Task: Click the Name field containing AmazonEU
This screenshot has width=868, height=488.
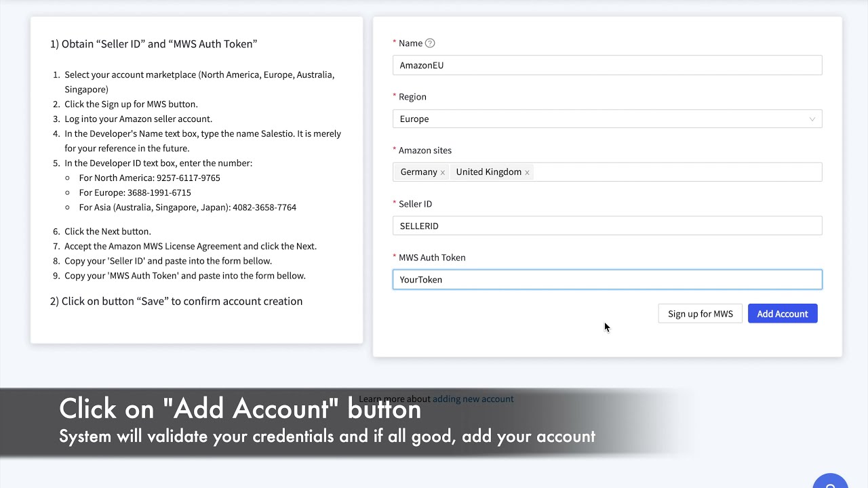Action: [x=607, y=65]
